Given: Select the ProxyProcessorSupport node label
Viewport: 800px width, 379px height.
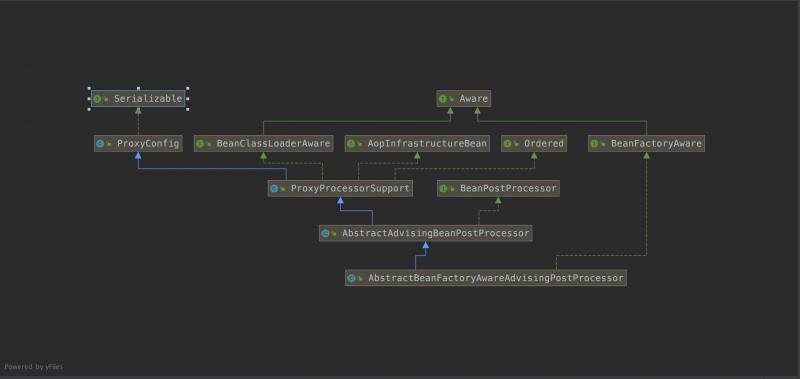Looking at the screenshot, I should (x=350, y=189).
